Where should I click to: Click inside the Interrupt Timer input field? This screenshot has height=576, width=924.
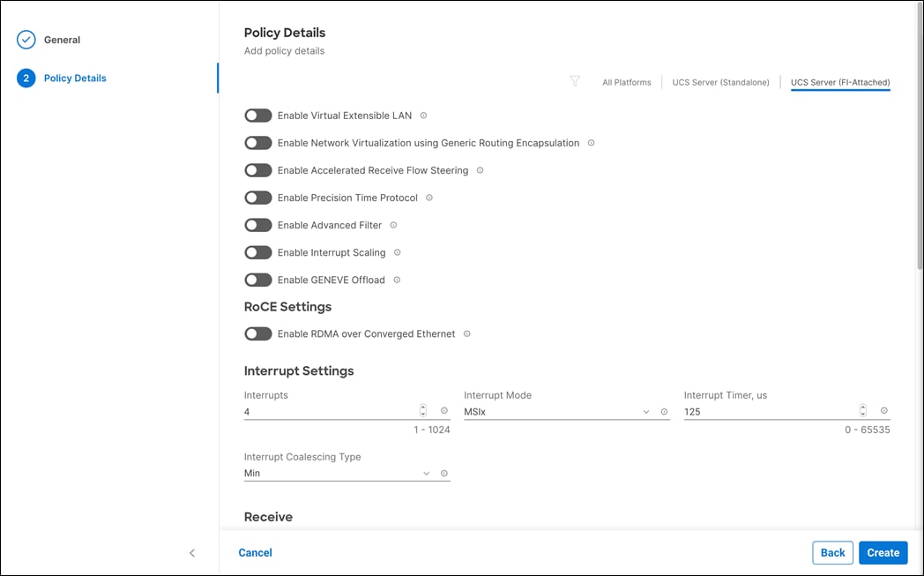(758, 411)
